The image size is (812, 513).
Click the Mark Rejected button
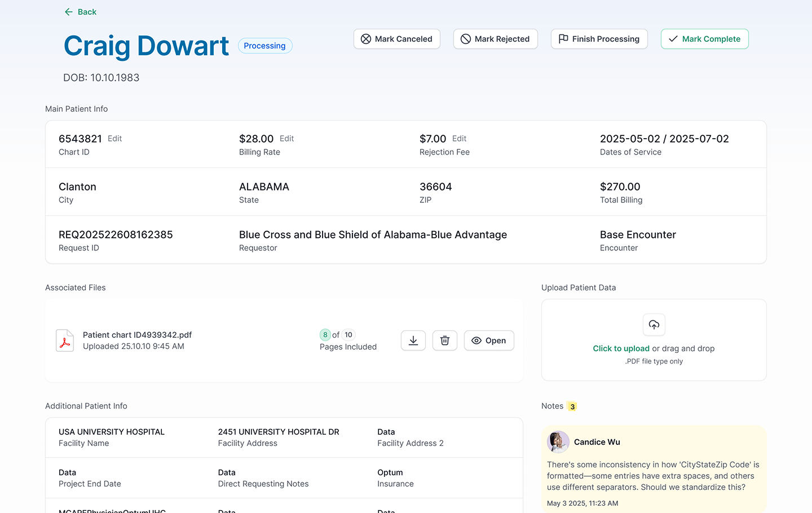[496, 39]
